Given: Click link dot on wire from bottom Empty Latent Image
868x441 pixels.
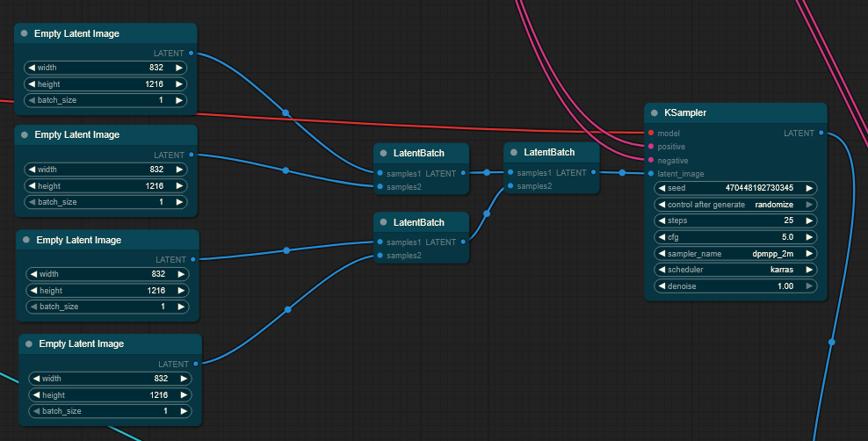Looking at the screenshot, I should pos(288,309).
